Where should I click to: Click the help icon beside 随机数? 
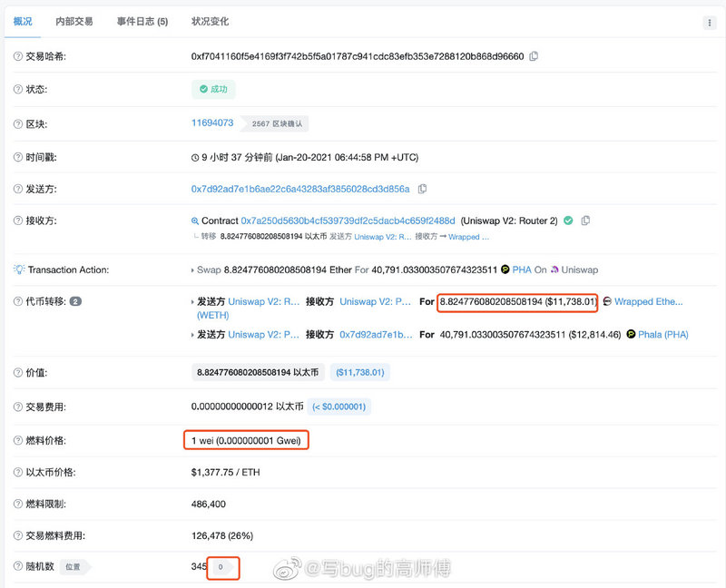(x=18, y=566)
